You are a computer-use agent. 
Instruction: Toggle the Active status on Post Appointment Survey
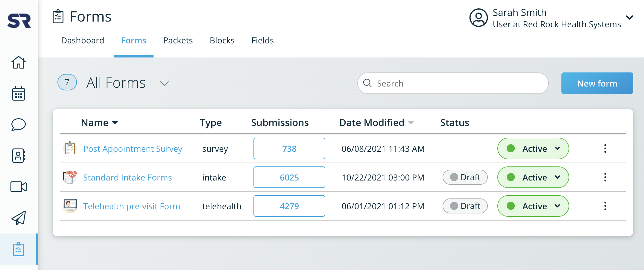533,148
